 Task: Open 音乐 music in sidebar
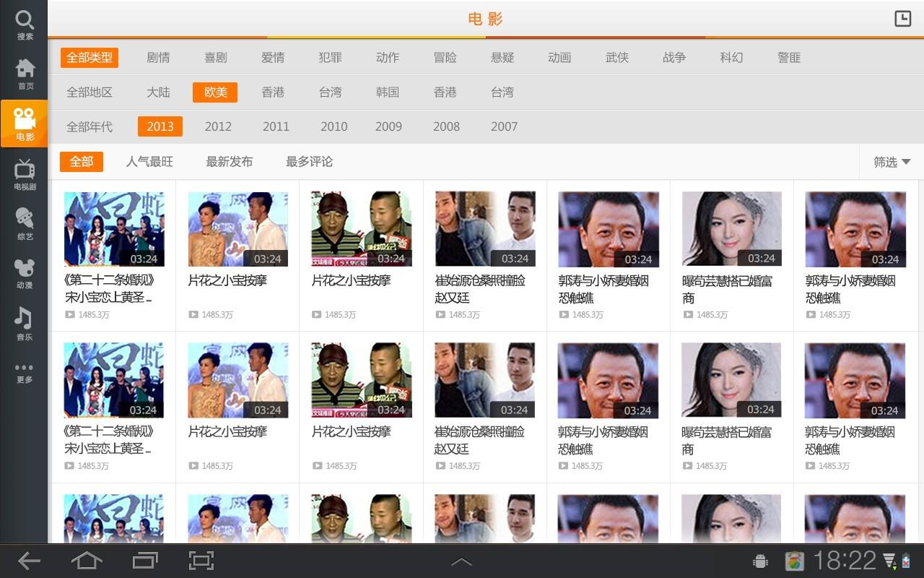point(25,324)
